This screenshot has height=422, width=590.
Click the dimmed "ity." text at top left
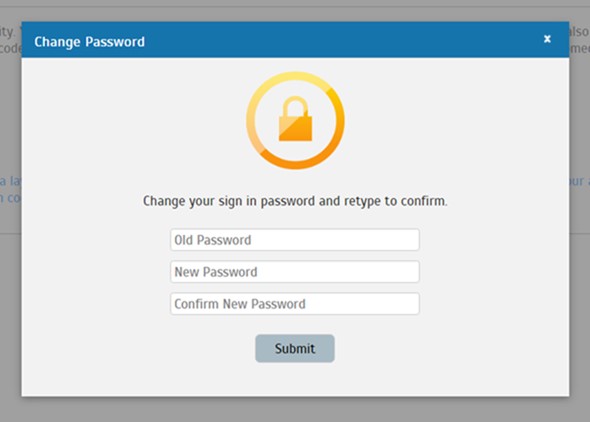point(8,32)
